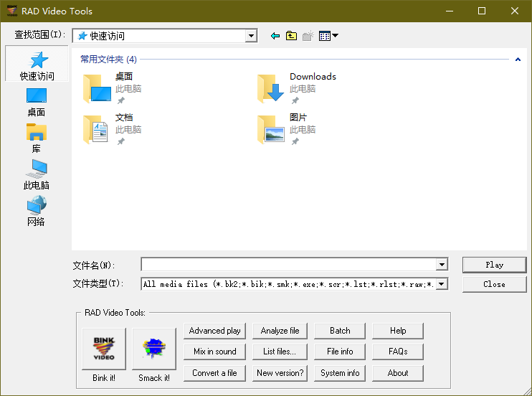Image resolution: width=532 pixels, height=396 pixels.
Task: Click Convert a file
Action: pos(215,373)
